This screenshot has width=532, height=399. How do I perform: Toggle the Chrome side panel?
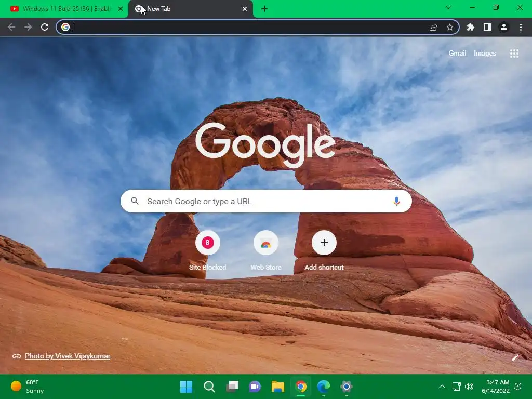[x=487, y=27]
